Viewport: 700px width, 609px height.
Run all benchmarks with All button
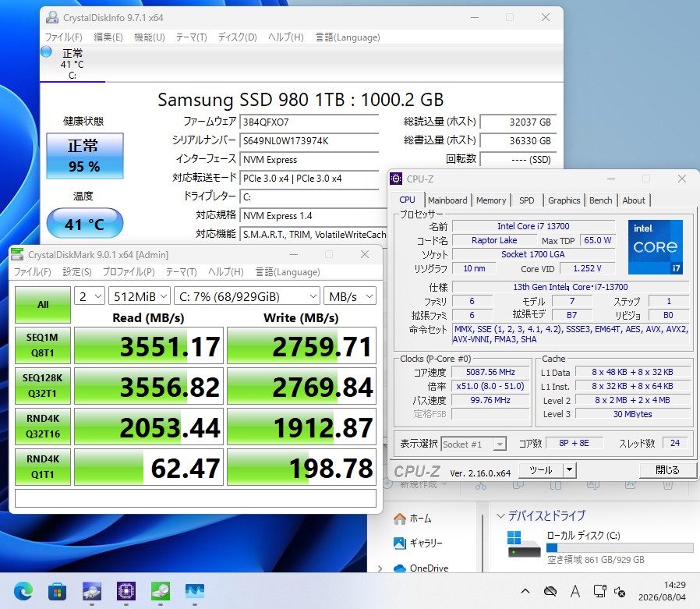click(43, 304)
